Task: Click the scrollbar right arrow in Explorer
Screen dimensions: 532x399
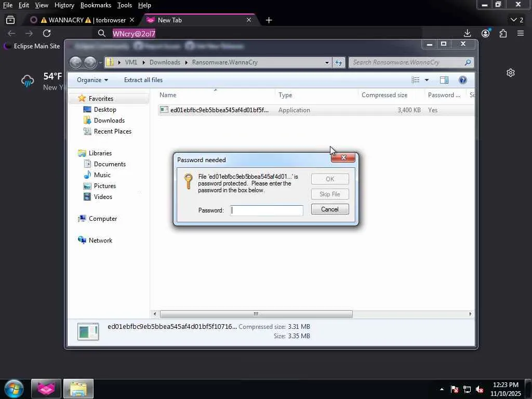Action: (470, 314)
